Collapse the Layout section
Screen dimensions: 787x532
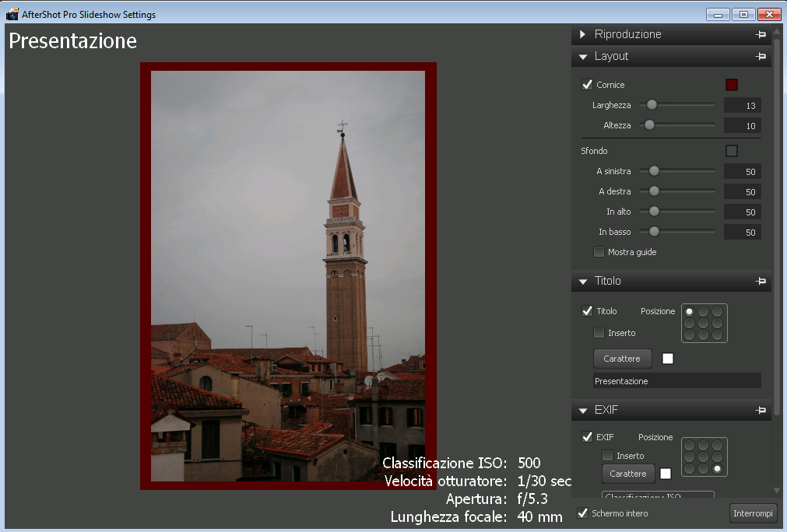pos(582,57)
